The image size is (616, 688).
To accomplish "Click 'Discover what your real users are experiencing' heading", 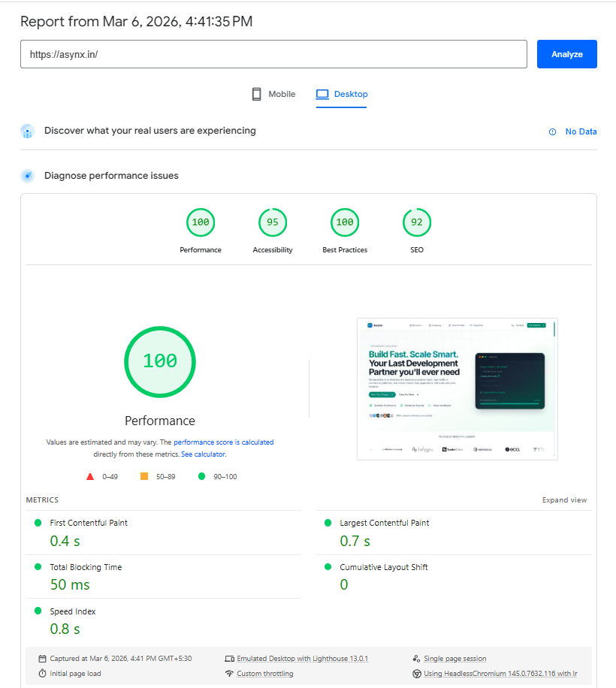I will tap(150, 131).
